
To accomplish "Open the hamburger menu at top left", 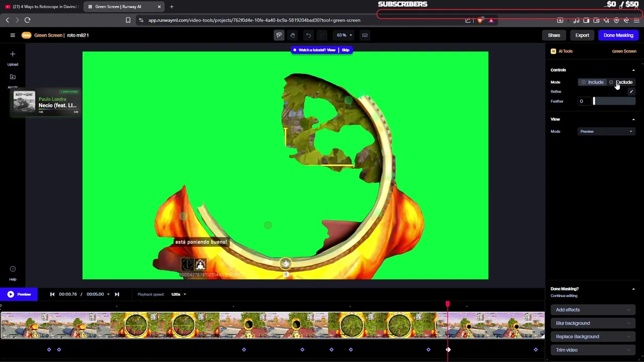I will [13, 35].
